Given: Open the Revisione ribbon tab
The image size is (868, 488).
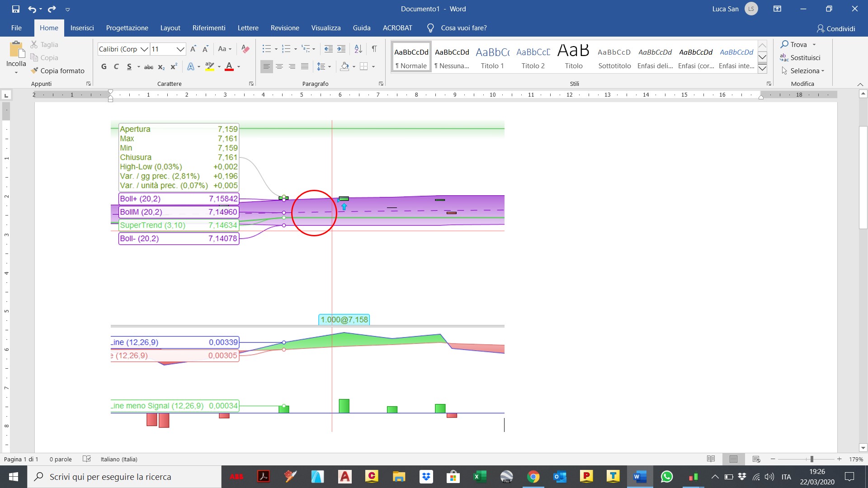Looking at the screenshot, I should tap(285, 28).
